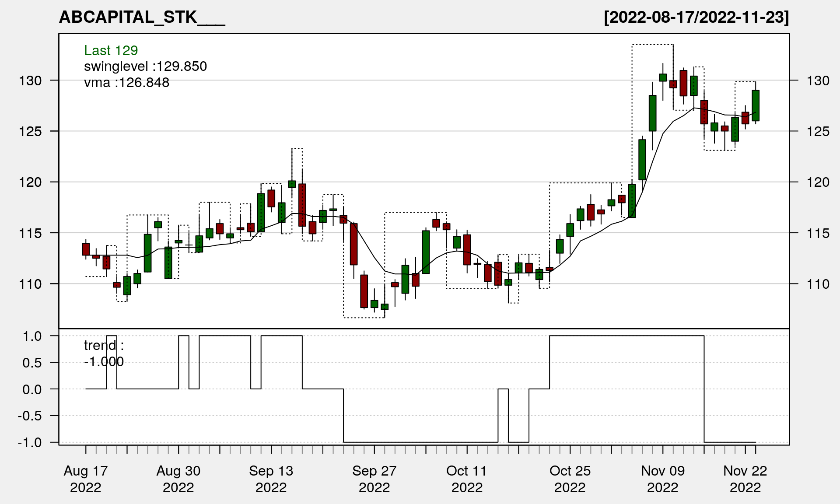Viewport: 840px width, 504px height.
Task: Click the left axis 120 price label
Action: point(30,182)
